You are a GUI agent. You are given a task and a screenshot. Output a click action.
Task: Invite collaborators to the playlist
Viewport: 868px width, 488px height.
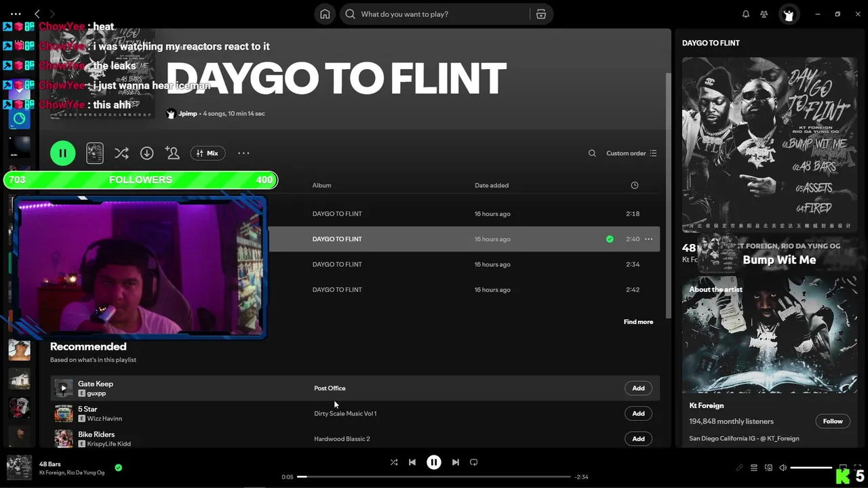tap(172, 153)
